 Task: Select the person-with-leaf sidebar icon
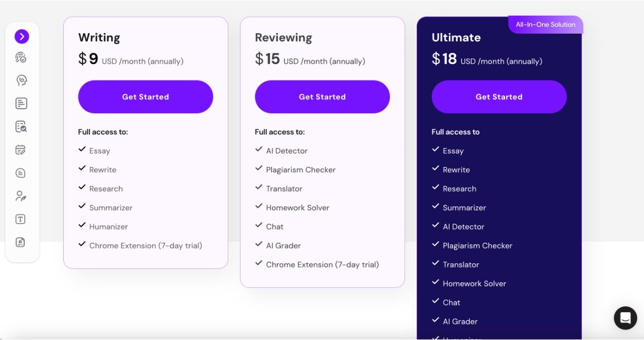pos(21,196)
